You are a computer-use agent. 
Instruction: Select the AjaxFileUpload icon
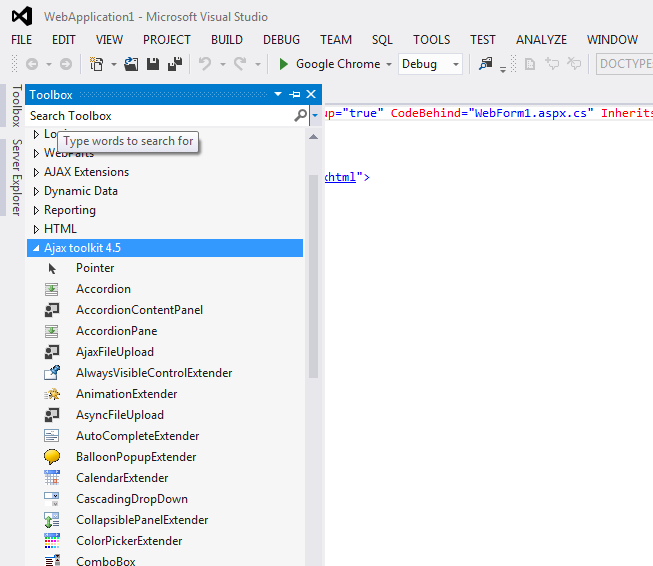tap(52, 352)
